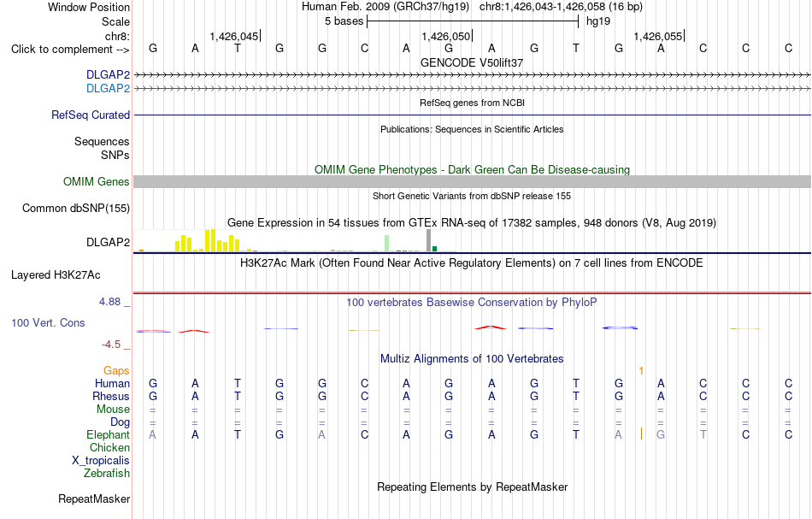Screen dimensions: 812x519
Task: Select the Human species row label
Action: point(112,383)
